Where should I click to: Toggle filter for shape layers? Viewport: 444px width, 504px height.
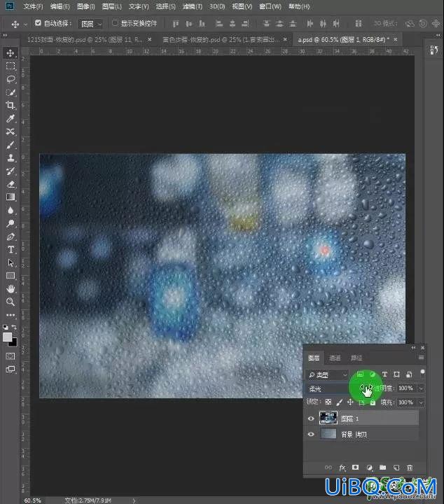(x=396, y=374)
